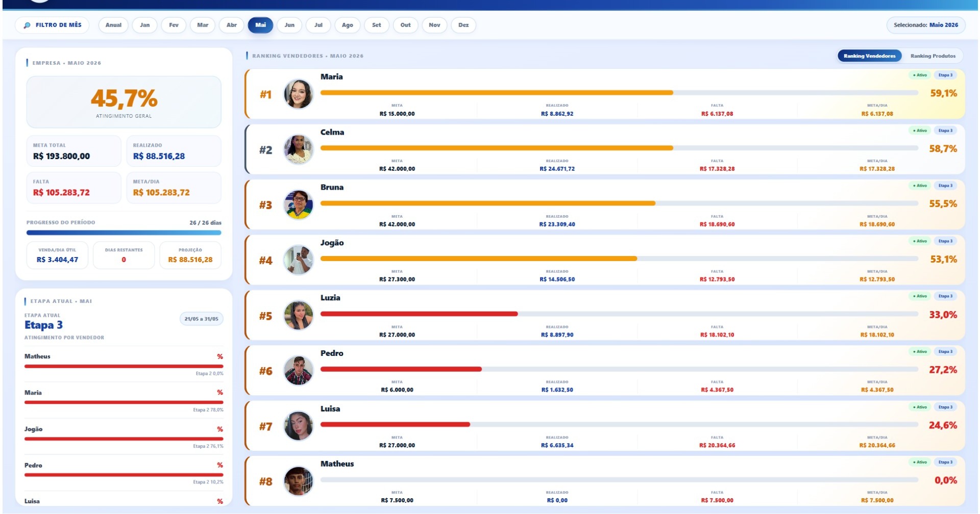This screenshot has height=514, width=980.
Task: Open Jogão's profile photo
Action: [x=298, y=260]
